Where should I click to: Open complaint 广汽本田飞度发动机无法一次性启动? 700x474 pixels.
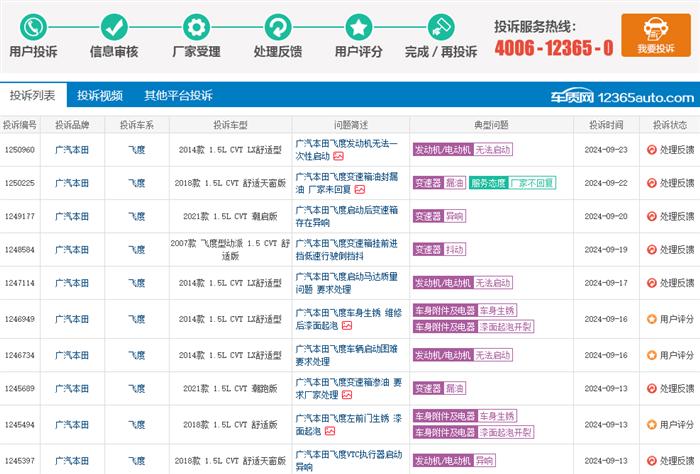coord(346,150)
